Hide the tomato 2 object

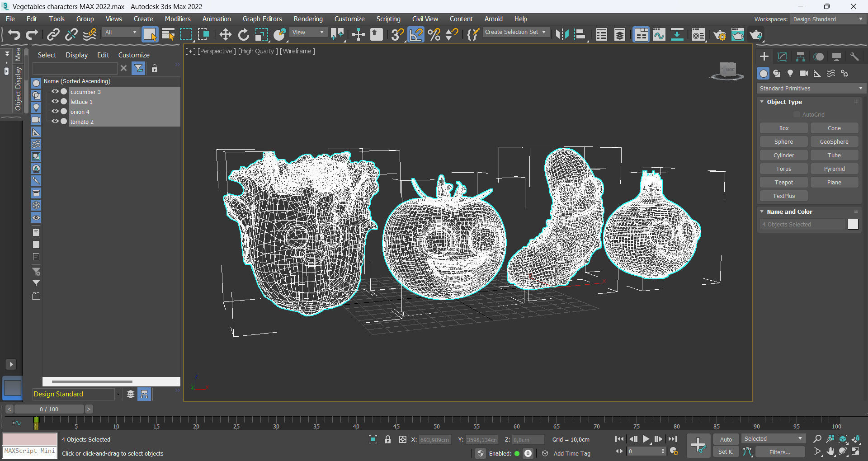(55, 121)
